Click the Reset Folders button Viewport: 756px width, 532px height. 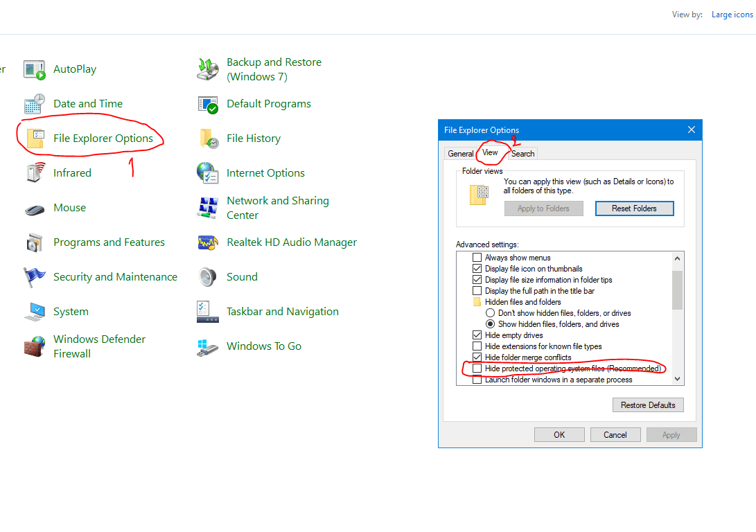click(x=634, y=209)
